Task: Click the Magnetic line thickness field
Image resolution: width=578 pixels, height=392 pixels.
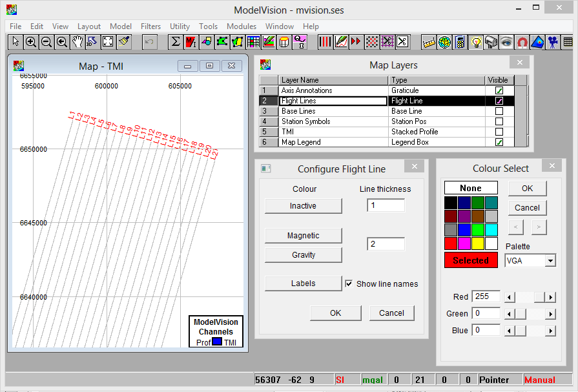Action: [x=386, y=244]
